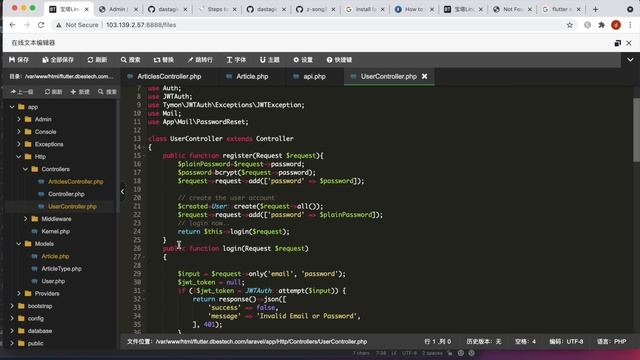The height and width of the screenshot is (360, 640).
Task: Select UserController.php in the file tree
Action: pyautogui.click(x=72, y=207)
